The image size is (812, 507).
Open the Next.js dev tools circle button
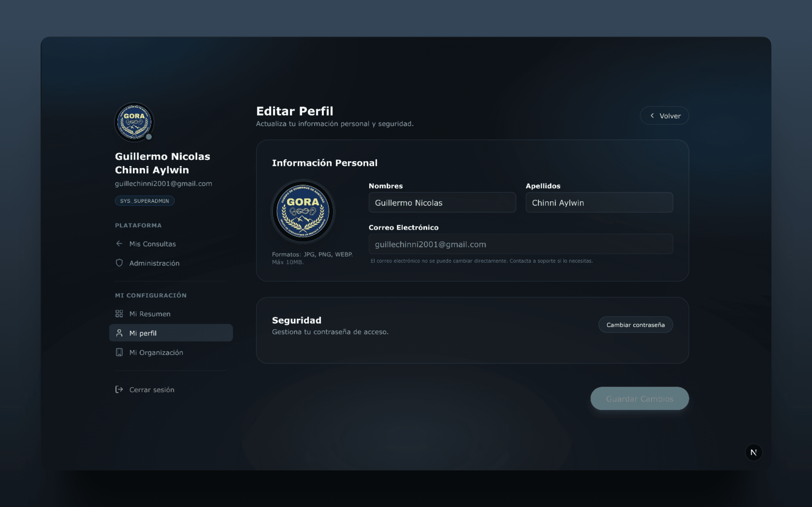[754, 452]
